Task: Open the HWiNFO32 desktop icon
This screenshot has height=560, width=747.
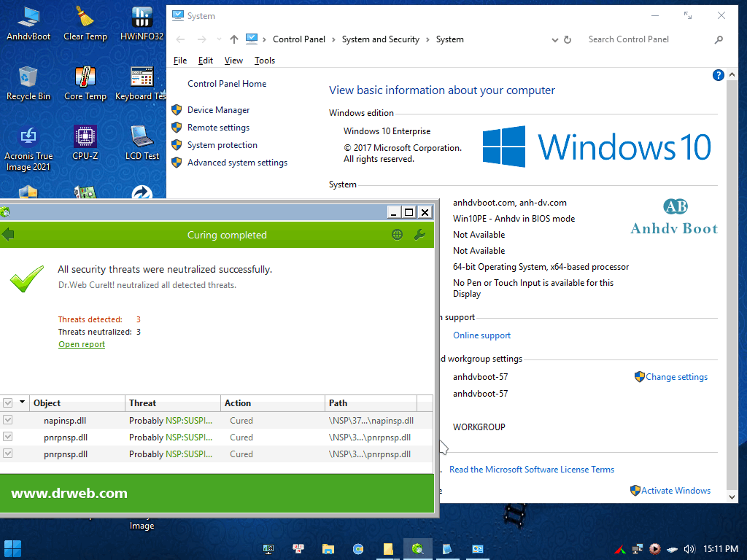Action: 142,24
